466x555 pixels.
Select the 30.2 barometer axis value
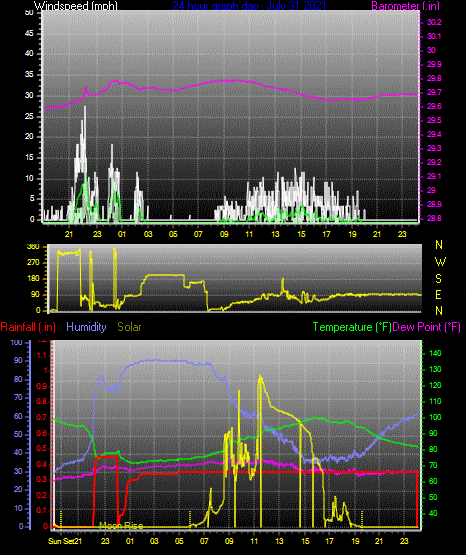point(434,22)
